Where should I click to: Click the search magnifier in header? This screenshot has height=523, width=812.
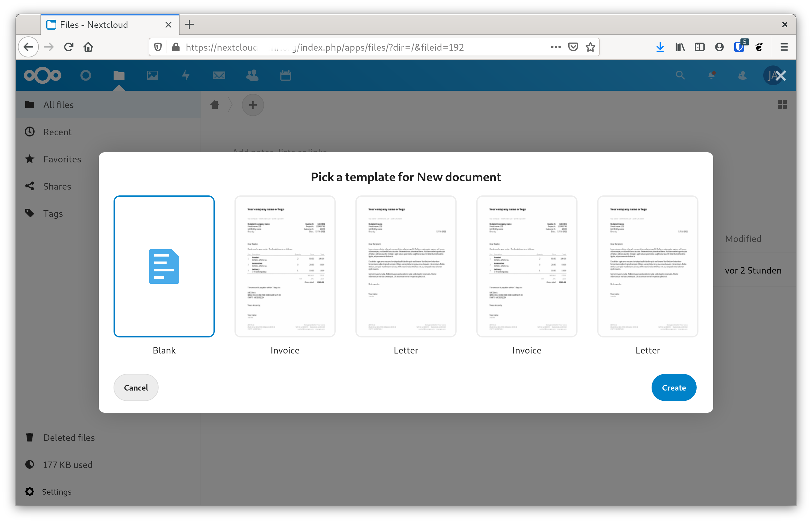click(680, 75)
